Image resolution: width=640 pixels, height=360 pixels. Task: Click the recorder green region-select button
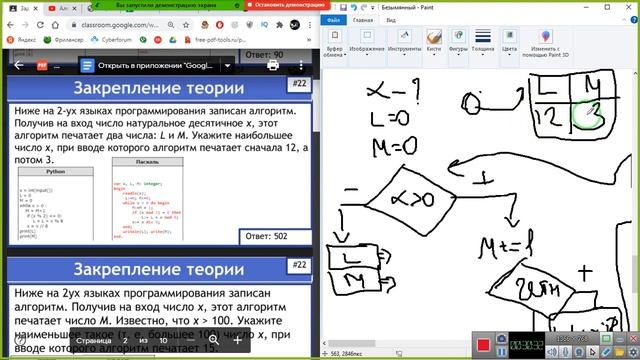point(606,338)
